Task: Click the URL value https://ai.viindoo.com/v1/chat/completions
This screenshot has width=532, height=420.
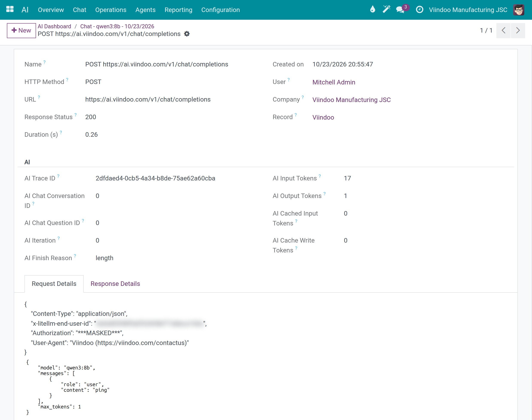Action: pos(148,99)
